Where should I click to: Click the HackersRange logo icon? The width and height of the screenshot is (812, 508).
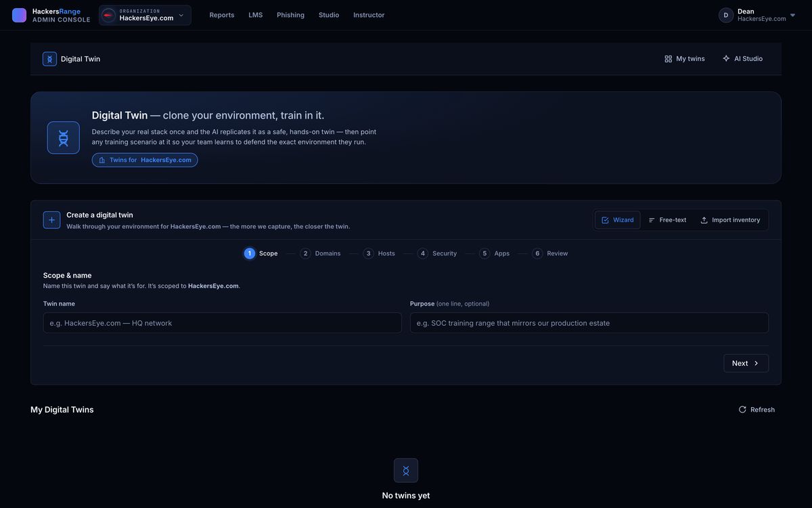(x=19, y=15)
